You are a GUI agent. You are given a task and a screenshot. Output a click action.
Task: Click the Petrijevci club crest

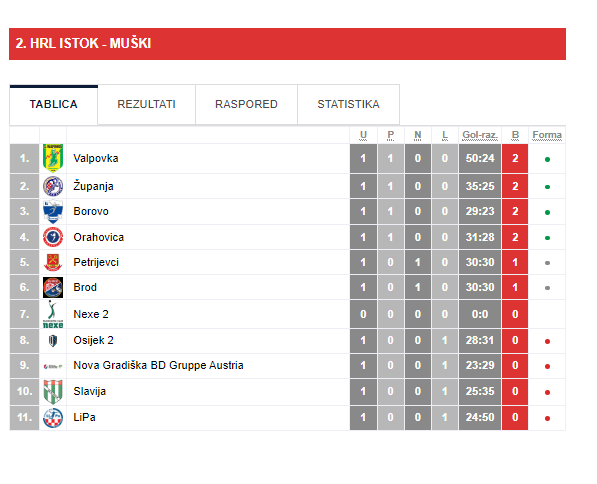pyautogui.click(x=53, y=262)
